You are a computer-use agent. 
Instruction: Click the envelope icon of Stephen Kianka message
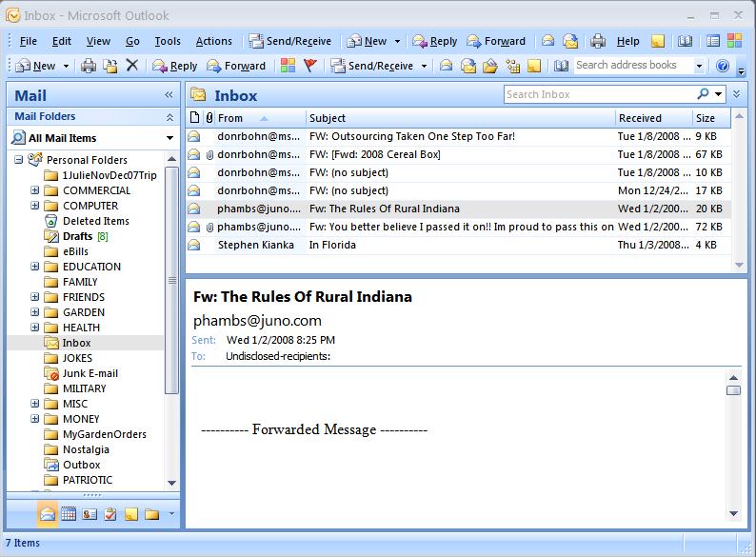pos(194,245)
